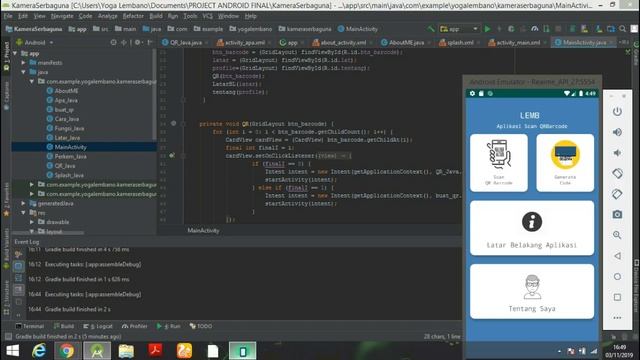This screenshot has height=360, width=640.
Task: Click the search everywhere magnifier icon
Action: pyautogui.click(x=622, y=29)
